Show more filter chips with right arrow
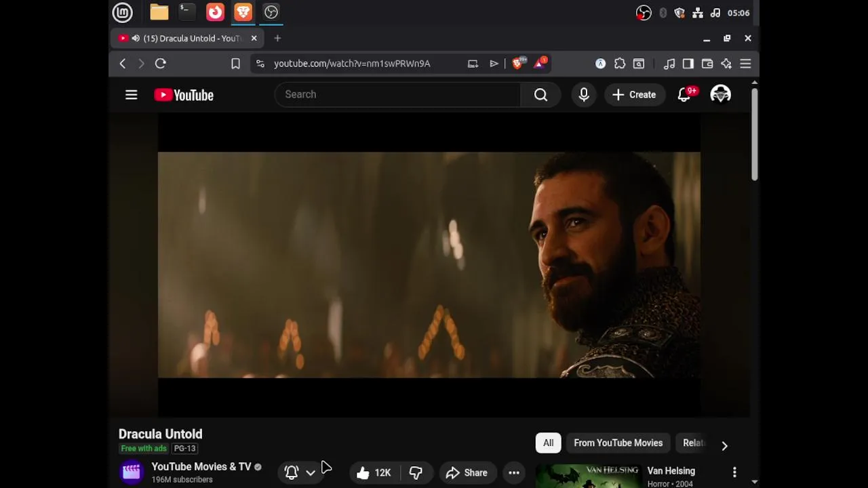Viewport: 868px width, 488px height. click(724, 445)
